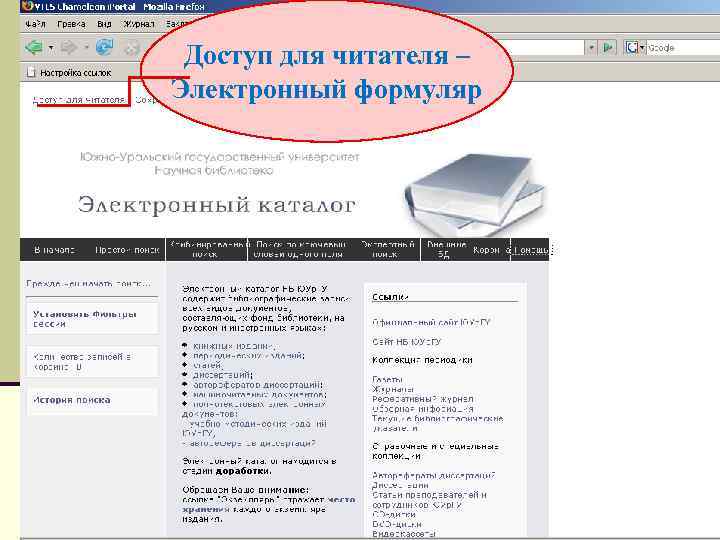
Task: Click Количество записей в корзине text
Action: (82, 362)
